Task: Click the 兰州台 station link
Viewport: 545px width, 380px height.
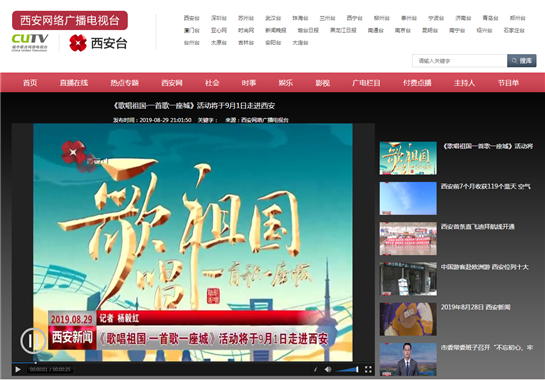Action: pyautogui.click(x=327, y=18)
